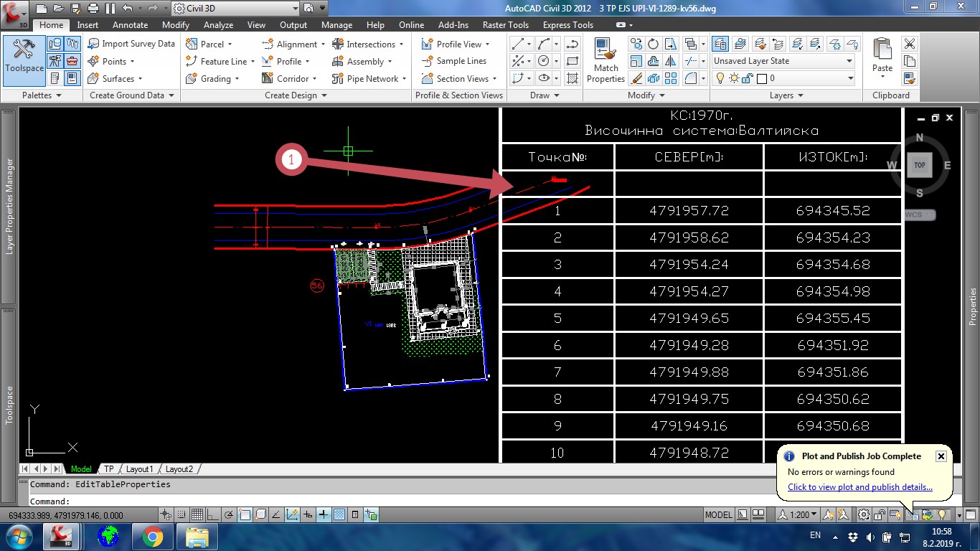This screenshot has width=980, height=551.
Task: Toggle Polar Tracking in status bar
Action: click(229, 514)
